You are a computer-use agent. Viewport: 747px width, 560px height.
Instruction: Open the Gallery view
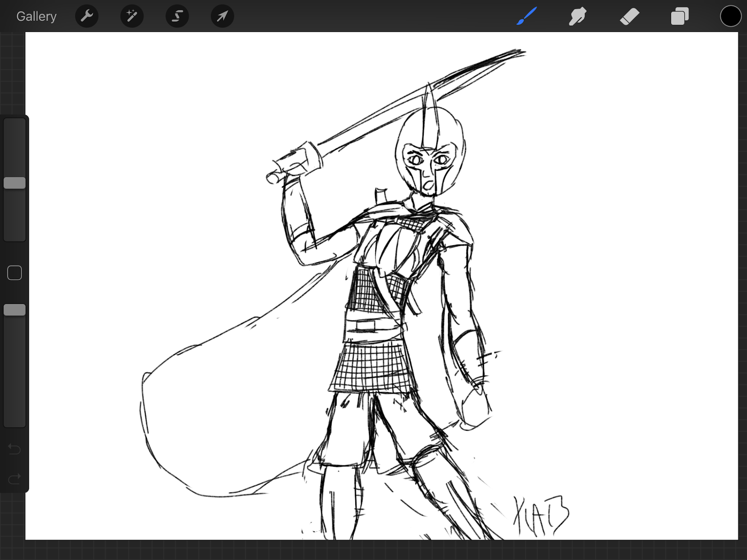click(36, 16)
